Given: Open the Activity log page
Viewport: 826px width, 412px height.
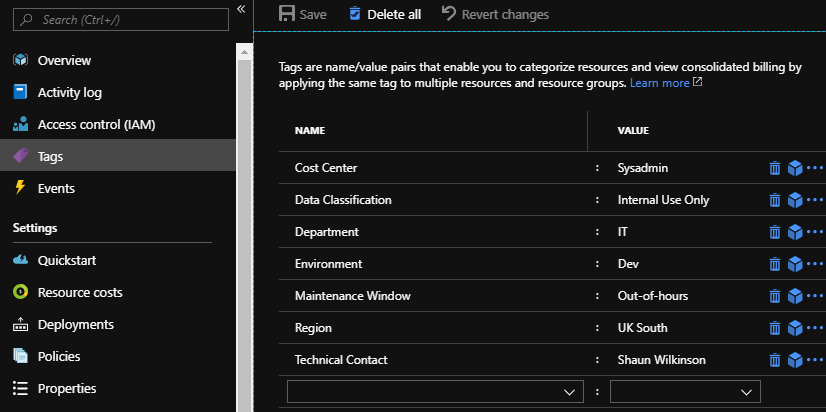Looking at the screenshot, I should [x=70, y=92].
